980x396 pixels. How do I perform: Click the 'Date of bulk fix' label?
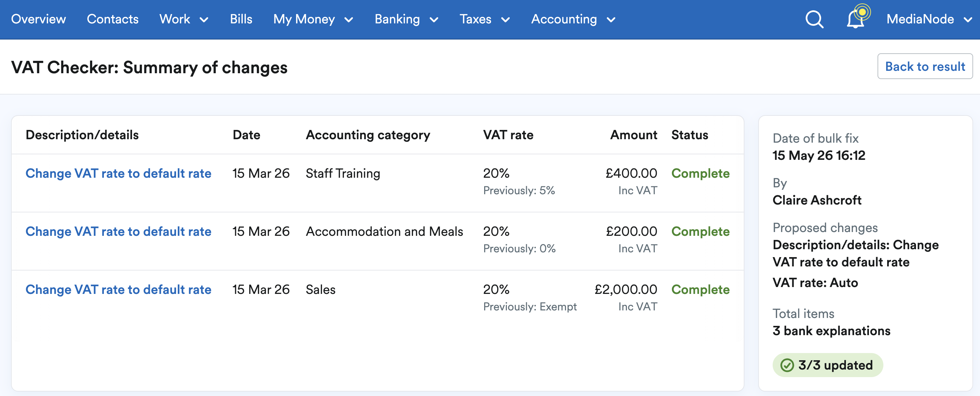coord(815,139)
